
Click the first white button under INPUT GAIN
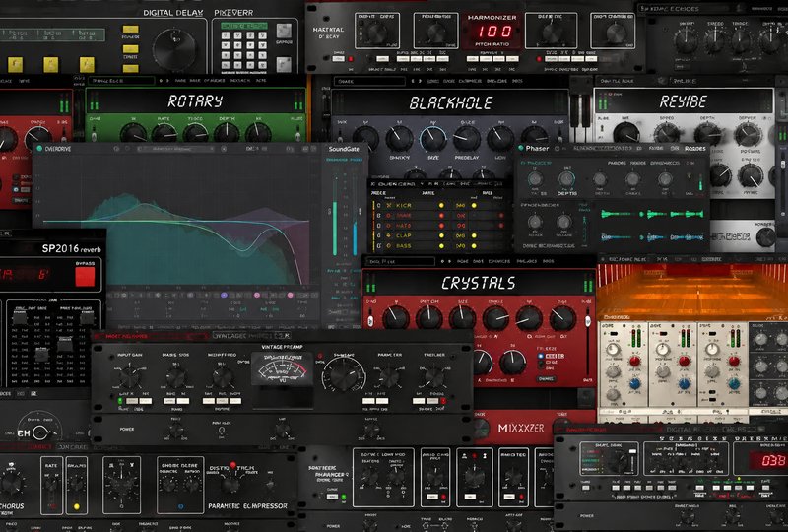[132, 401]
